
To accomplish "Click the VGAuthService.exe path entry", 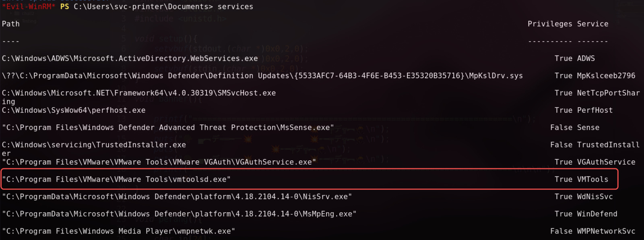I will [x=159, y=162].
